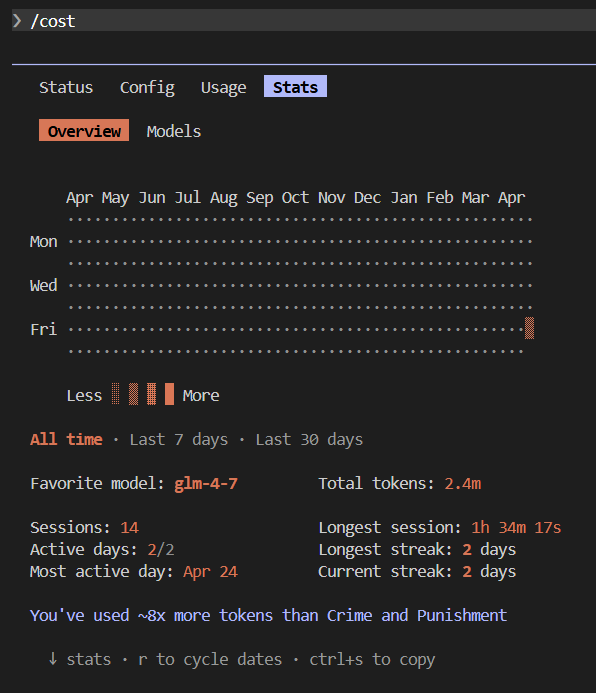The width and height of the screenshot is (596, 693).
Task: Click the highlighted Friday activity cell
Action: pyautogui.click(x=529, y=328)
